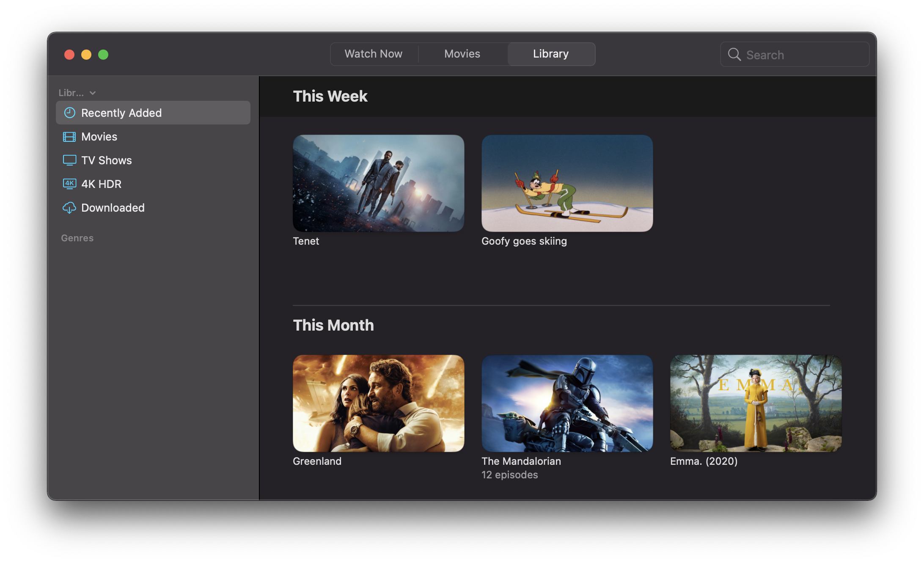Click the Emma. (2020) title text
Viewport: 924px width, 563px height.
pos(704,461)
